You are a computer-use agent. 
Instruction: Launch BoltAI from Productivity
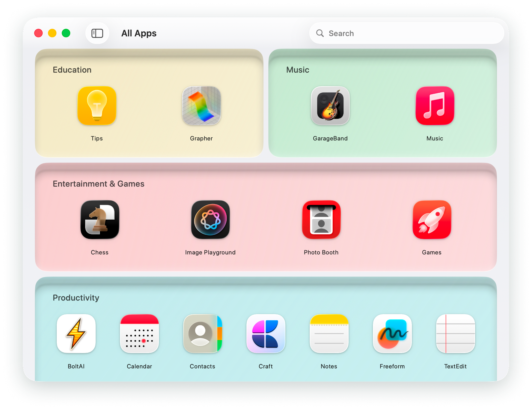[x=76, y=334]
